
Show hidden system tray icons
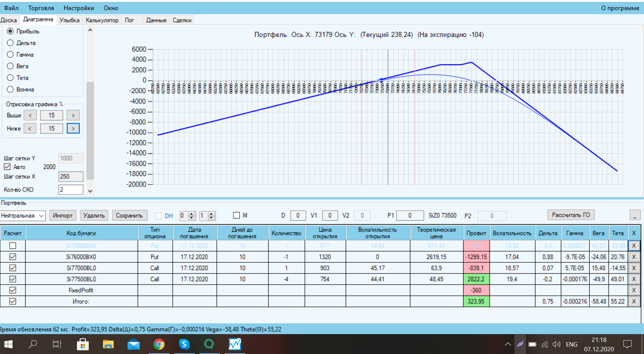click(x=508, y=344)
